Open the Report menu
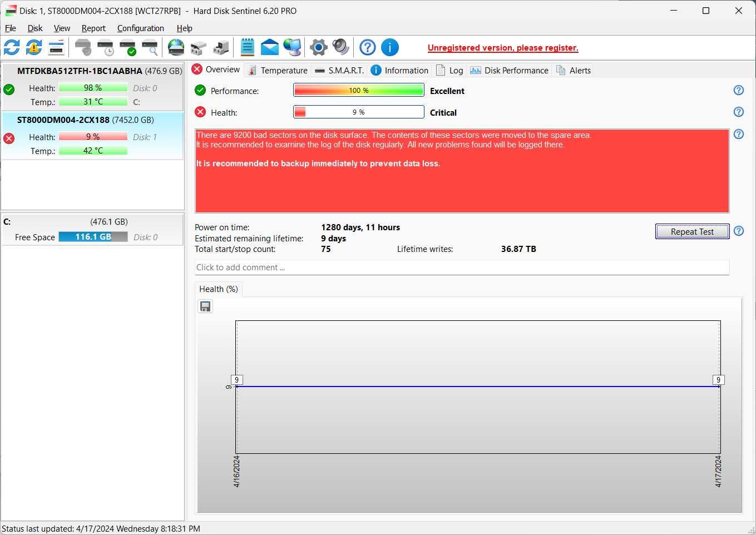The width and height of the screenshot is (756, 535). point(93,28)
